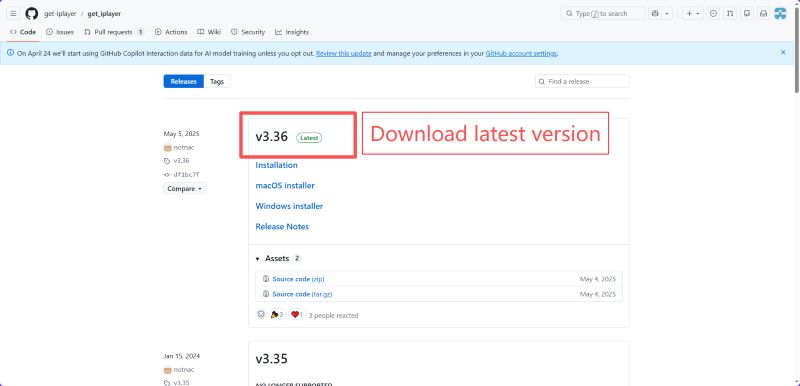This screenshot has height=386, width=800.
Task: Open the get-iplayer owner link
Action: 60,14
